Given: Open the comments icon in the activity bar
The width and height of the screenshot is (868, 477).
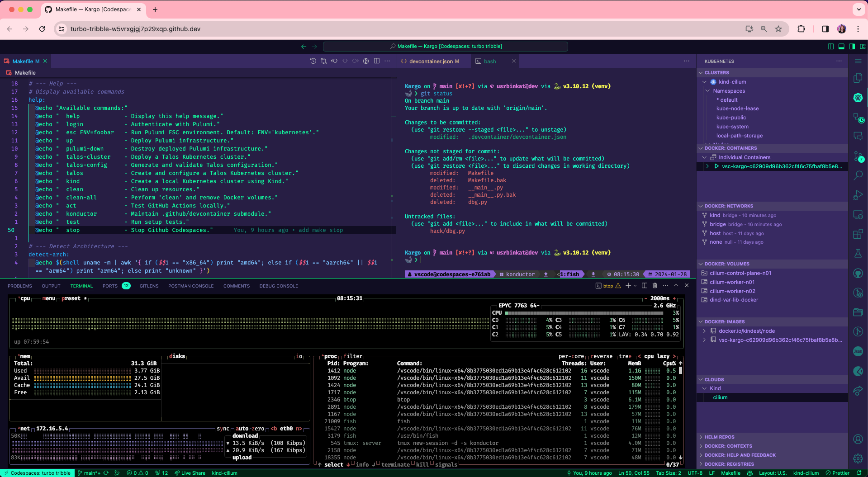Looking at the screenshot, I should pos(858,137).
